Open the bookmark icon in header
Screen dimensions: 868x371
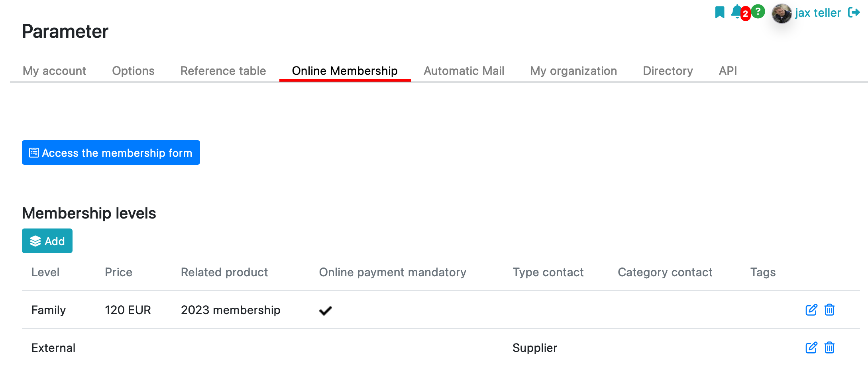[719, 12]
